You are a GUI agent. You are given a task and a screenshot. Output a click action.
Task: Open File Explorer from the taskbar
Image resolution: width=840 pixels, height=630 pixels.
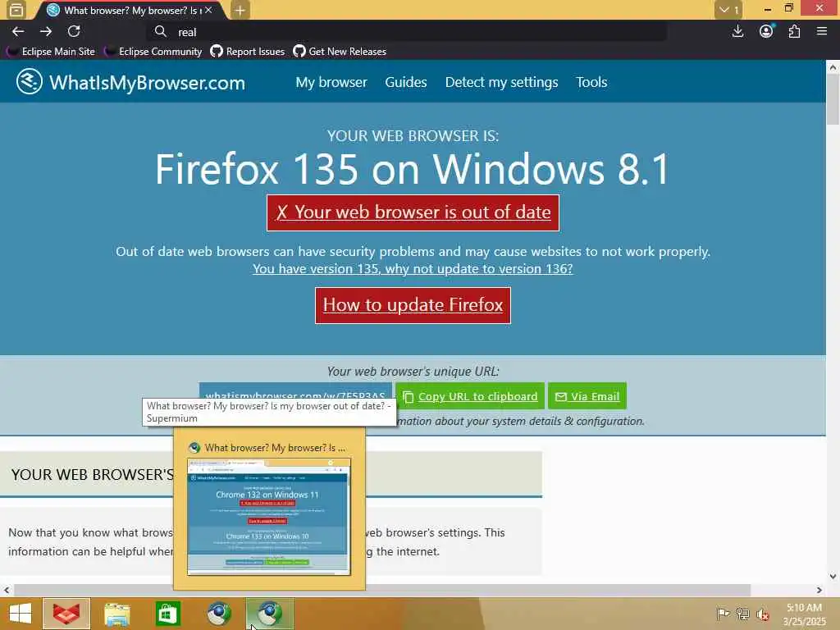[116, 614]
